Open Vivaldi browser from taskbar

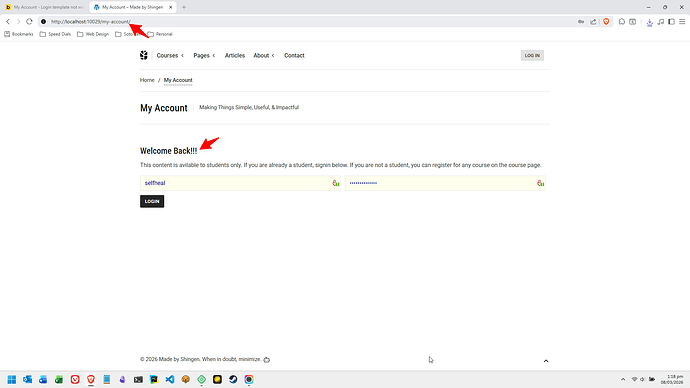(x=75, y=379)
